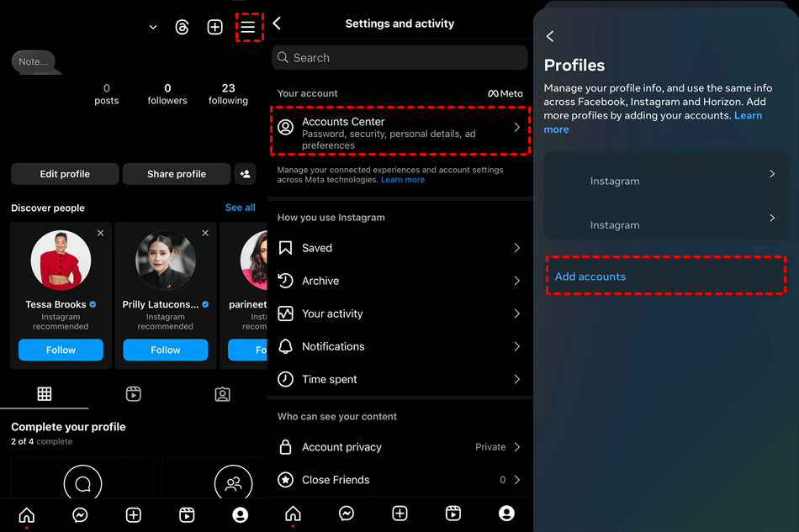Open Tessa Brooks profile photo
Screen dimensions: 799x532
[61, 261]
